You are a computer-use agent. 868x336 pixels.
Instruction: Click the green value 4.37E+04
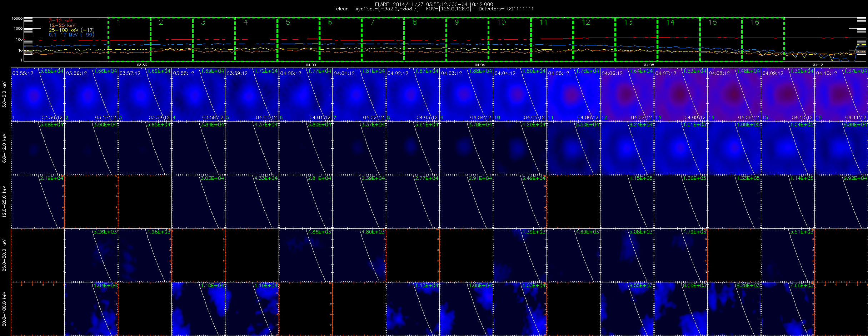pyautogui.click(x=266, y=125)
